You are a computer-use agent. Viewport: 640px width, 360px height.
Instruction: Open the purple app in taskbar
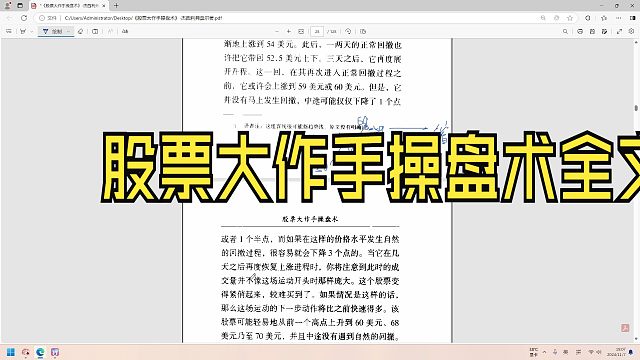click(x=55, y=352)
